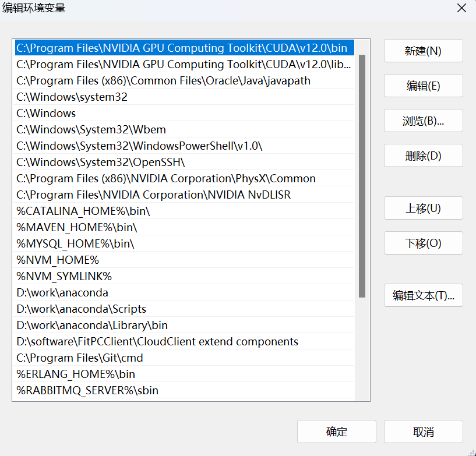Screen dimensions: 476x456
Task: Select the Oracle\Java\javapath entry
Action: pos(185,80)
